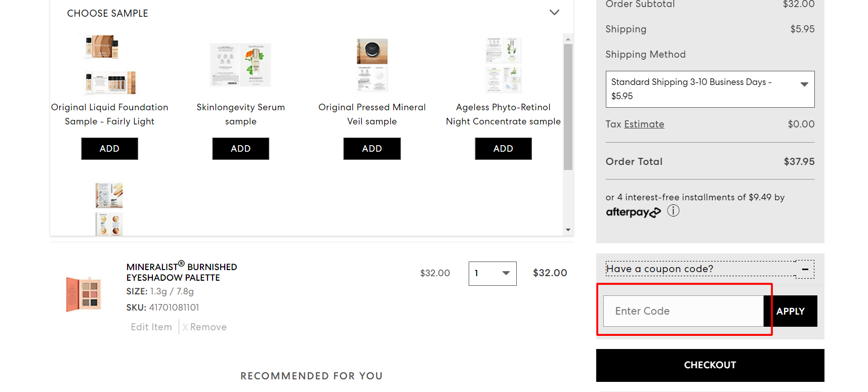
Task: Click the Afterpay info icon
Action: coord(673,210)
